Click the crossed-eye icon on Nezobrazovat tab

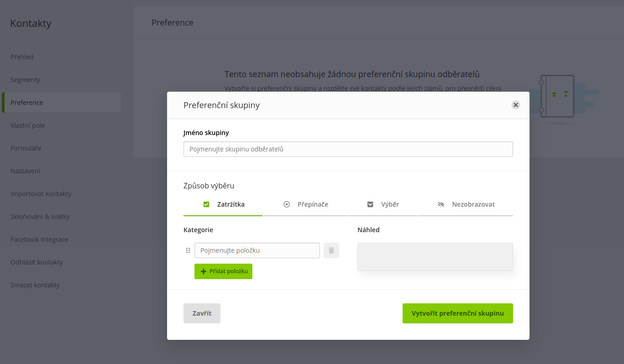point(441,204)
